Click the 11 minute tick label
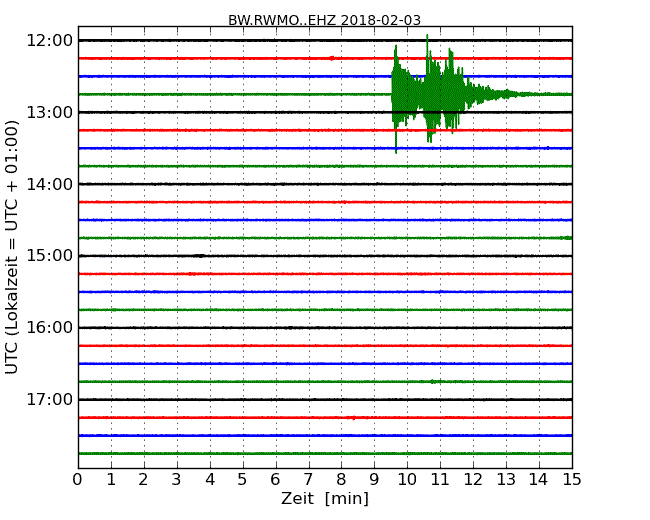The height and width of the screenshot is (520, 650). [x=440, y=480]
